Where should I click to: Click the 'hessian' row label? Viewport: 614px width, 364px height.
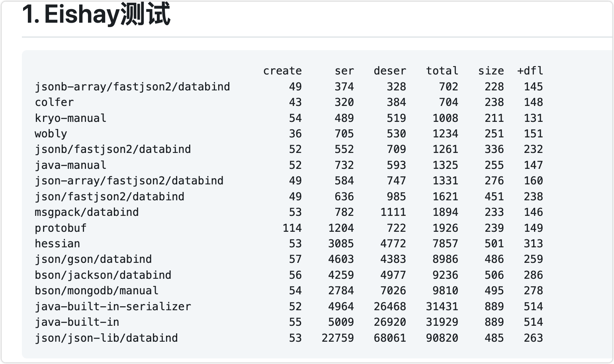57,244
